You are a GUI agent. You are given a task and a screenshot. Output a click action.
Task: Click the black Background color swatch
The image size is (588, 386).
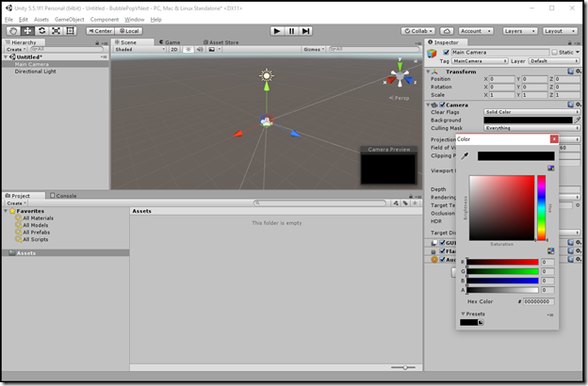point(528,120)
